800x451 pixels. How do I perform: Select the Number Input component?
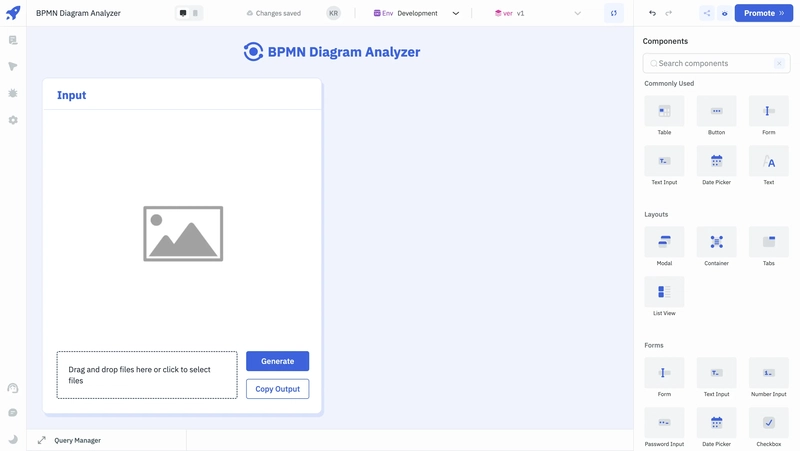pos(768,378)
